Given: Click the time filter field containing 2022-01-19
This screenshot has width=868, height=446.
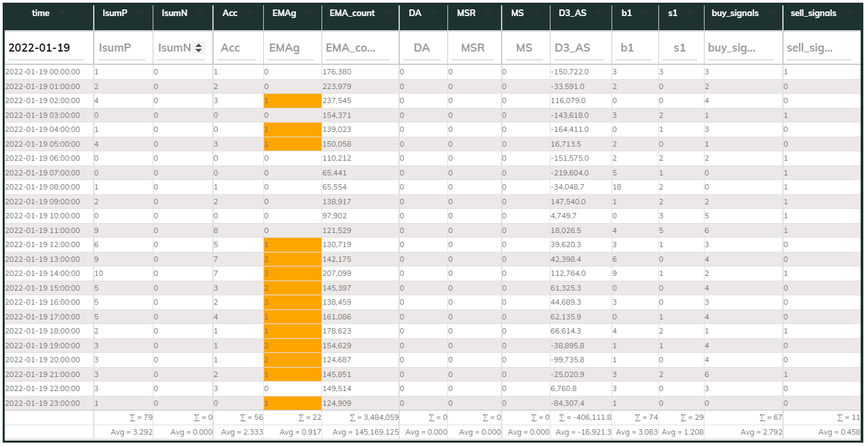Looking at the screenshot, I should 46,48.
